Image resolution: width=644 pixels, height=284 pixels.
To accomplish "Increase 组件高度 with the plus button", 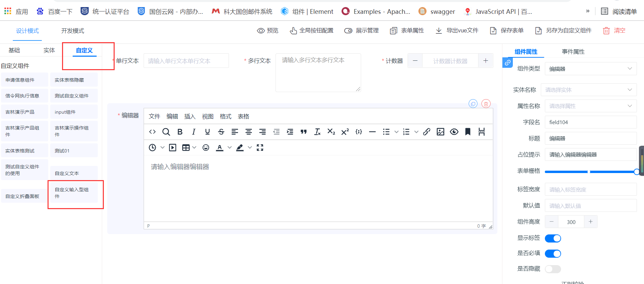I will (591, 222).
